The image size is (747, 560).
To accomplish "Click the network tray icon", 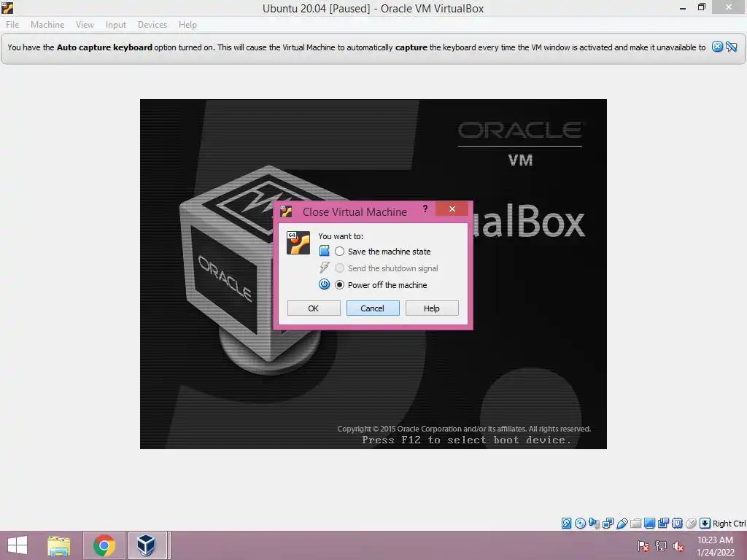I will coord(661,546).
